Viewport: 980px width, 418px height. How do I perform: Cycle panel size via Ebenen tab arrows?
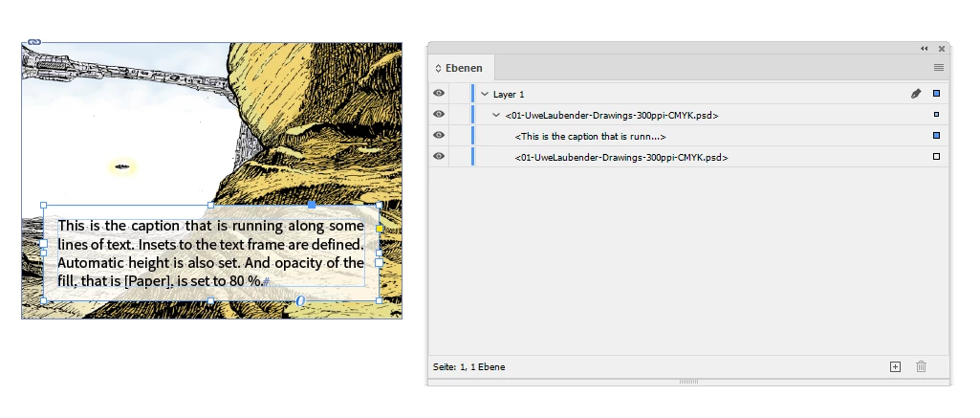[x=438, y=68]
